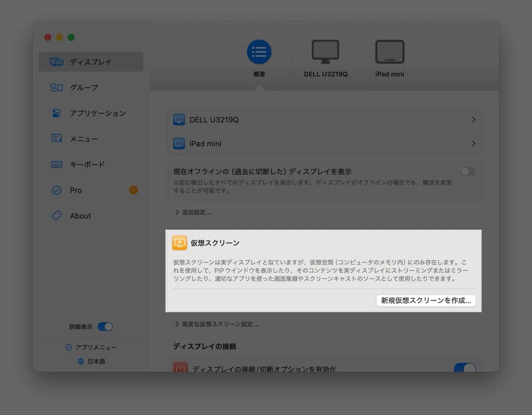Screen dimensions: 532x415
Task: Click the アプリメニュー arrow circle icon
Action: [x=69, y=348]
